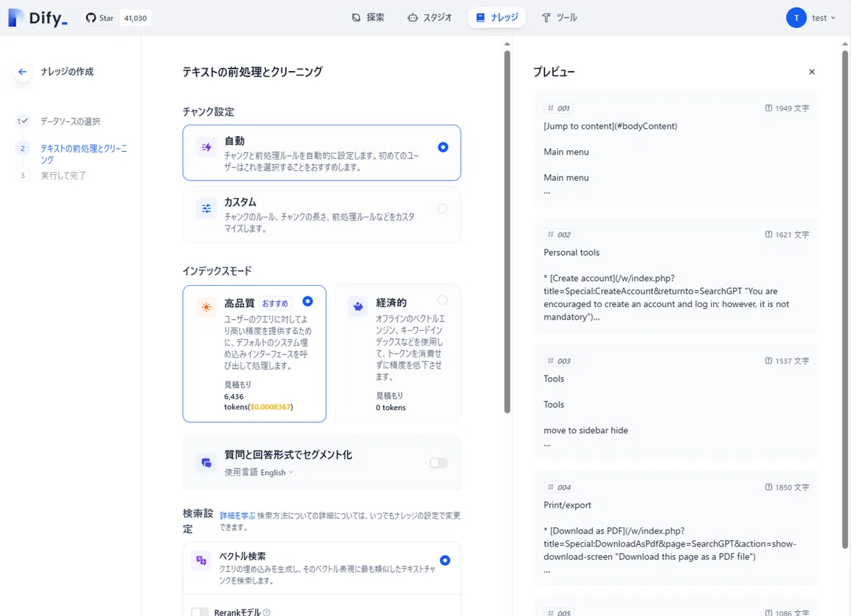
Task: Click the GitHub octocat icon
Action: click(x=91, y=18)
